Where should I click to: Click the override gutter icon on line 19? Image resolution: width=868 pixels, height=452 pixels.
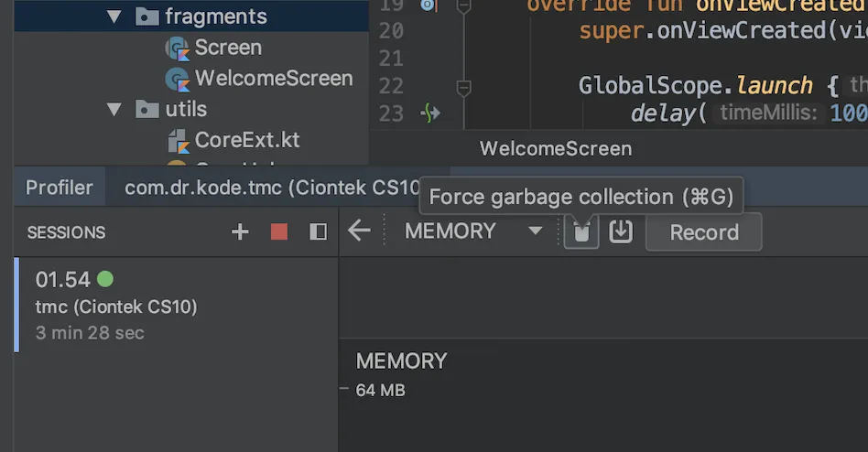pos(428,5)
